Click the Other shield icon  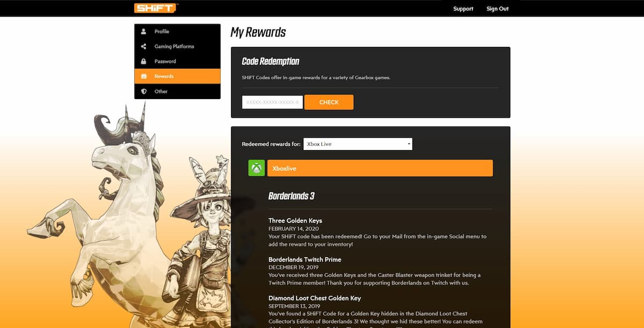pyautogui.click(x=143, y=92)
